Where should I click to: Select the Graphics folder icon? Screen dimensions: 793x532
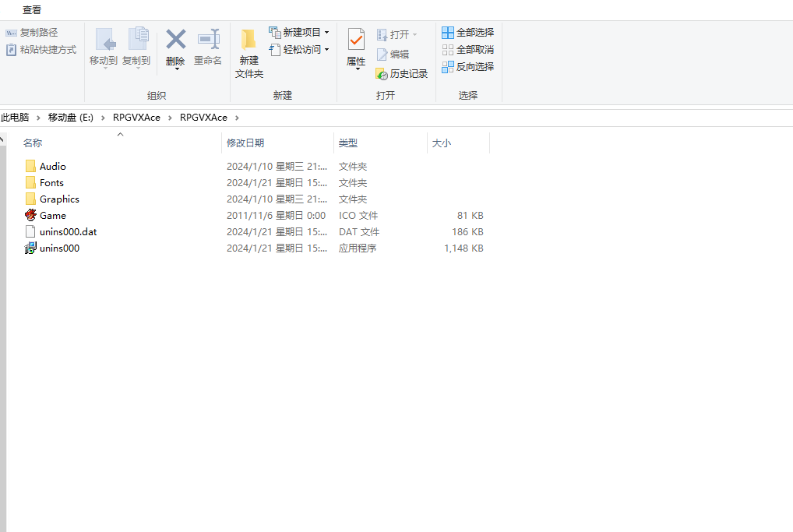coord(30,199)
